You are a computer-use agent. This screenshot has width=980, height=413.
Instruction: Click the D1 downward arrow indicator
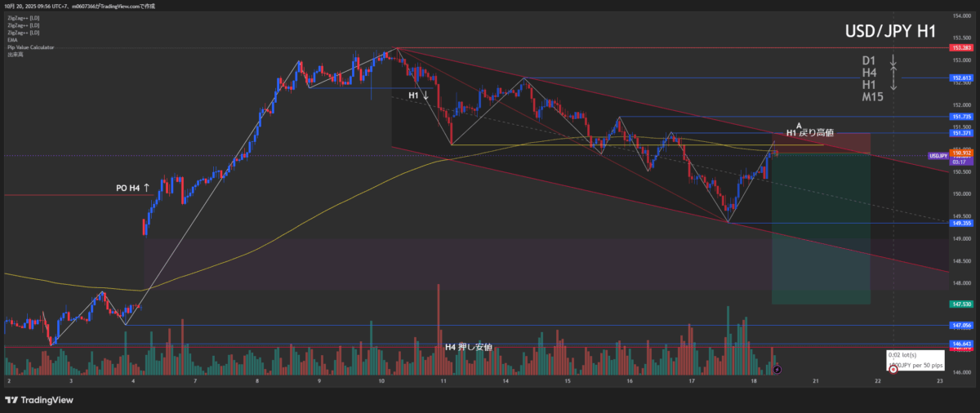tap(893, 60)
